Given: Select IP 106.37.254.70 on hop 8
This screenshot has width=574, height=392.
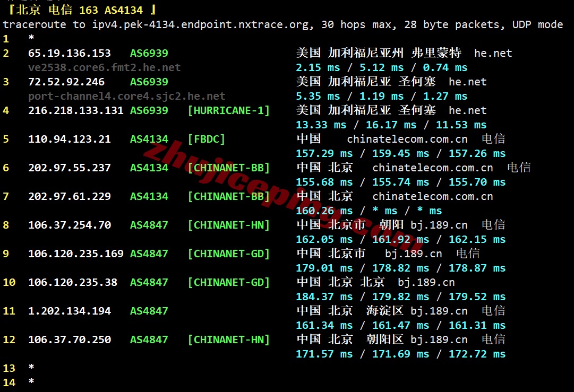Looking at the screenshot, I should tap(69, 225).
